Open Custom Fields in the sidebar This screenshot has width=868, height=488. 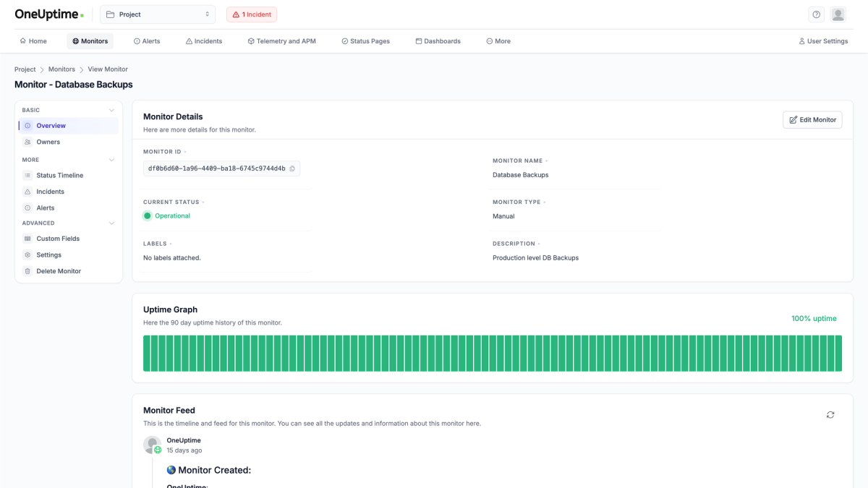69,239
